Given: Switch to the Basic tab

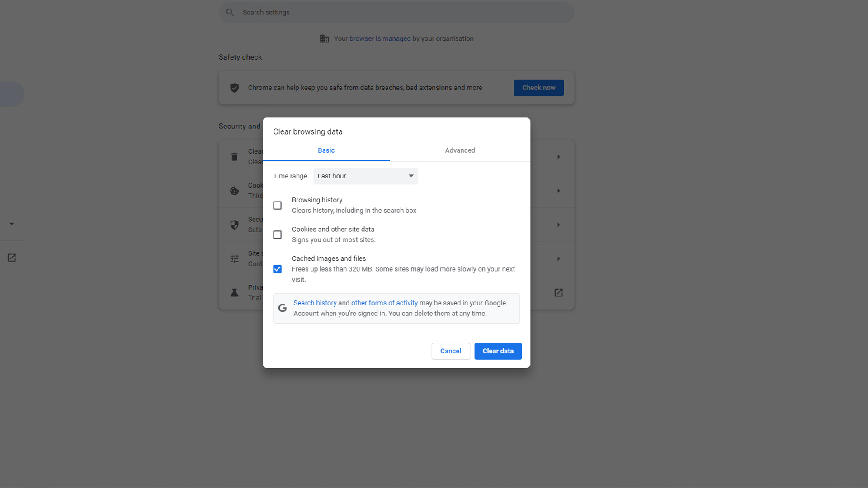Looking at the screenshot, I should pyautogui.click(x=326, y=150).
